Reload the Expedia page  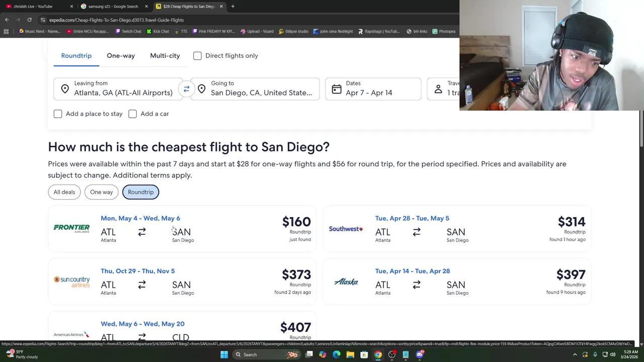point(29,20)
